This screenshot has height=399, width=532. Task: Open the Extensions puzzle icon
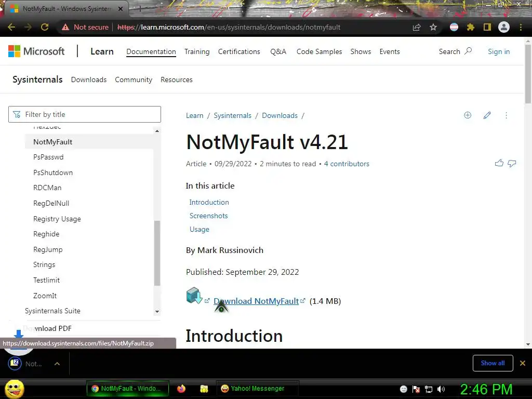471,27
